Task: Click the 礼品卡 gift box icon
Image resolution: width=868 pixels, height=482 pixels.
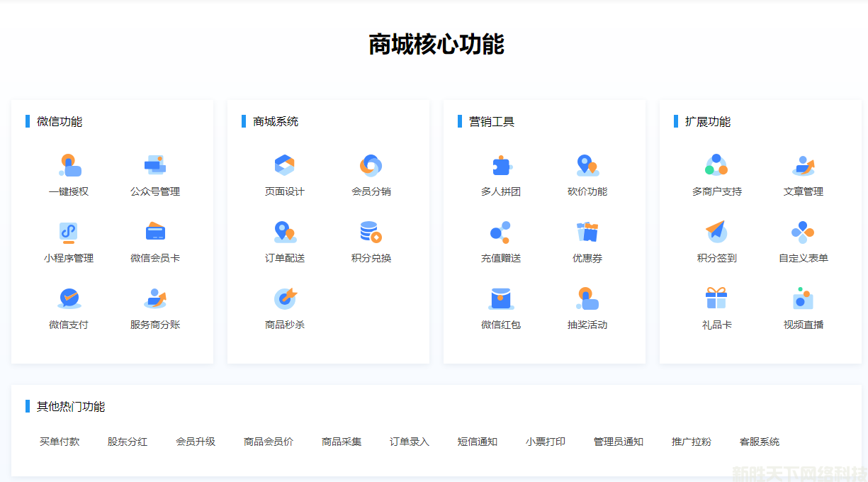Action: tap(716, 298)
